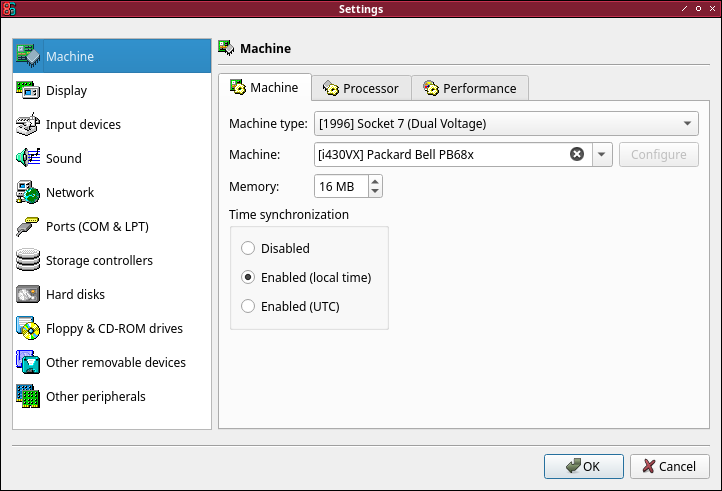
Task: Open Other peripherals category
Action: [x=112, y=396]
